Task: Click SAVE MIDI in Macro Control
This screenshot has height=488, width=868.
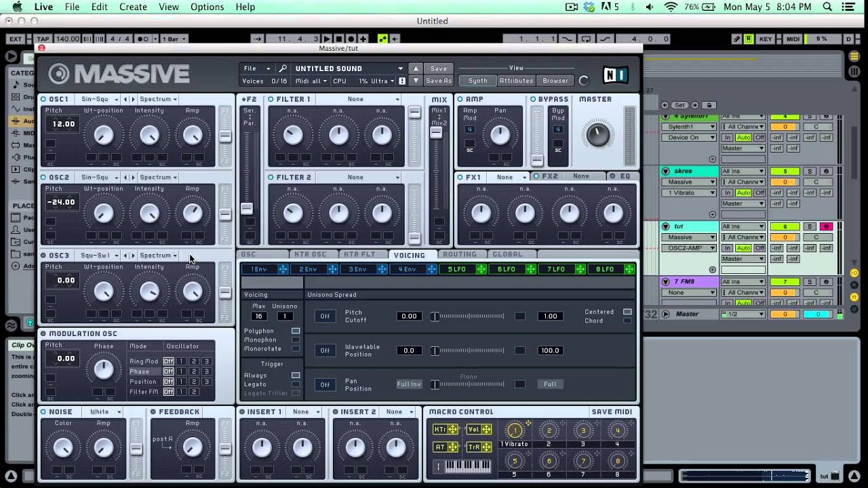Action: tap(611, 411)
